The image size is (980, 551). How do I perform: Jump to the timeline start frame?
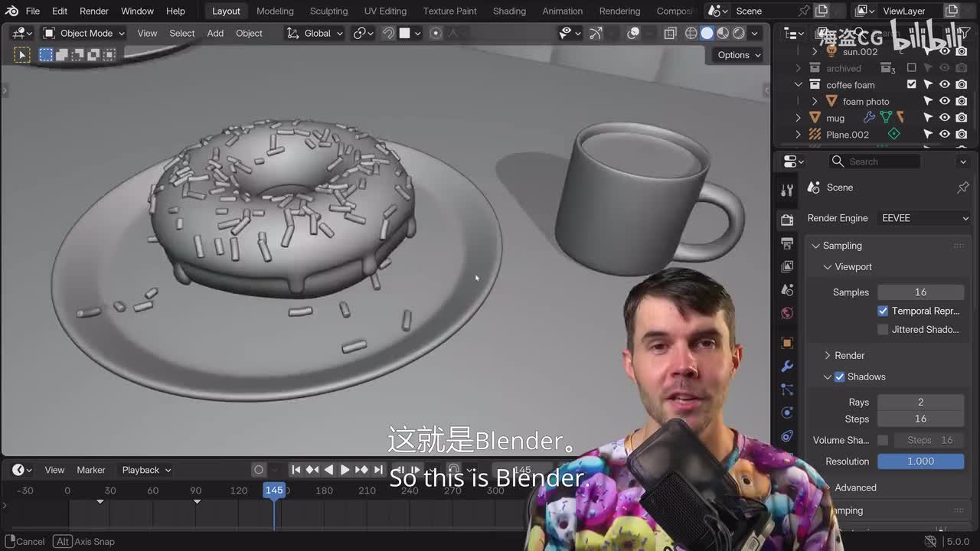[296, 470]
